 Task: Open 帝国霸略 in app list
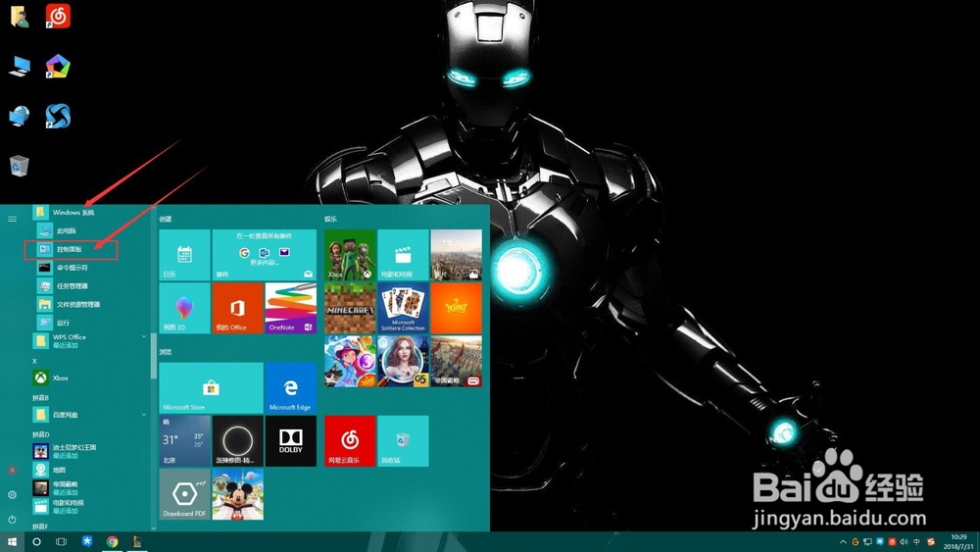[65, 487]
